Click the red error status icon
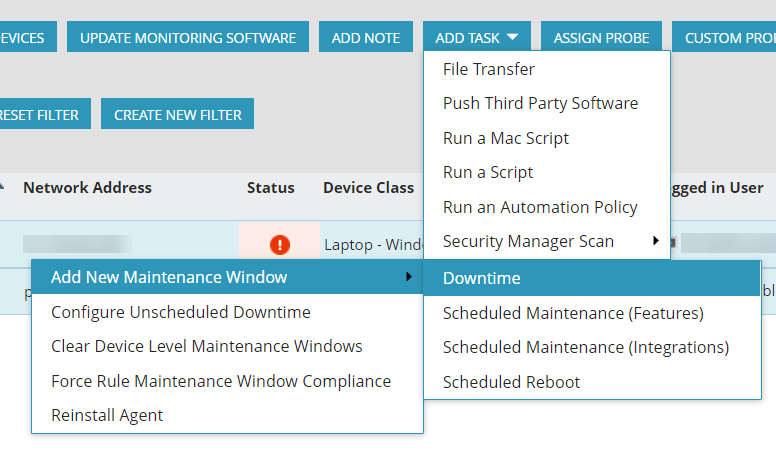Viewport: 776px width, 456px height. point(279,244)
